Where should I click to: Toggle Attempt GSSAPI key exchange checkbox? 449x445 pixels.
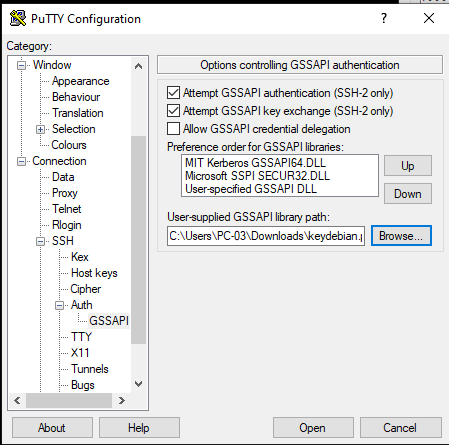point(173,111)
